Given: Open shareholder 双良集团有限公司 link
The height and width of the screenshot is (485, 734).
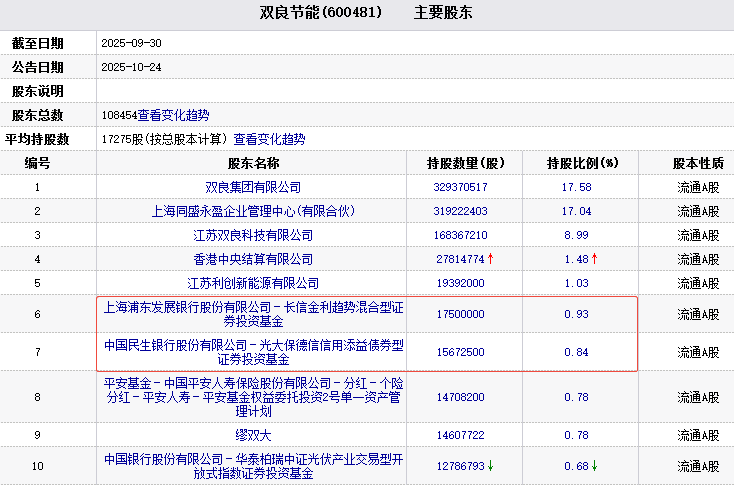Looking at the screenshot, I should coord(252,187).
